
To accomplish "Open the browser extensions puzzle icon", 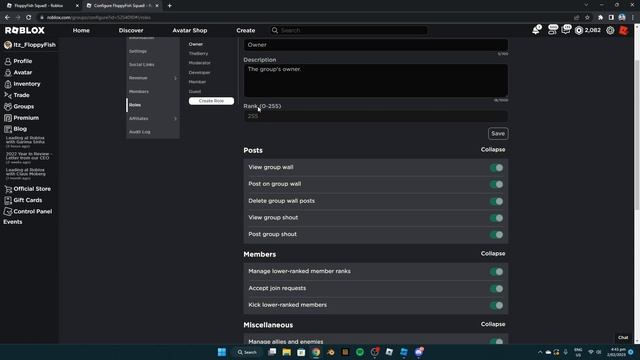I will (x=600, y=18).
